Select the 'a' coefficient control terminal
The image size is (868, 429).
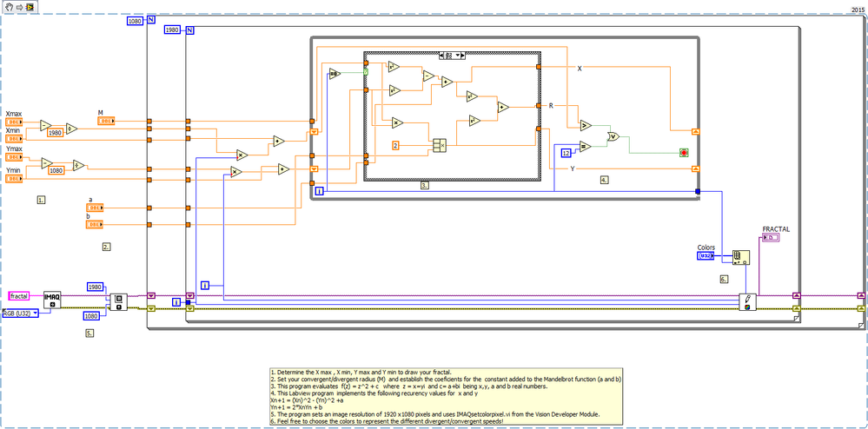[x=95, y=208]
